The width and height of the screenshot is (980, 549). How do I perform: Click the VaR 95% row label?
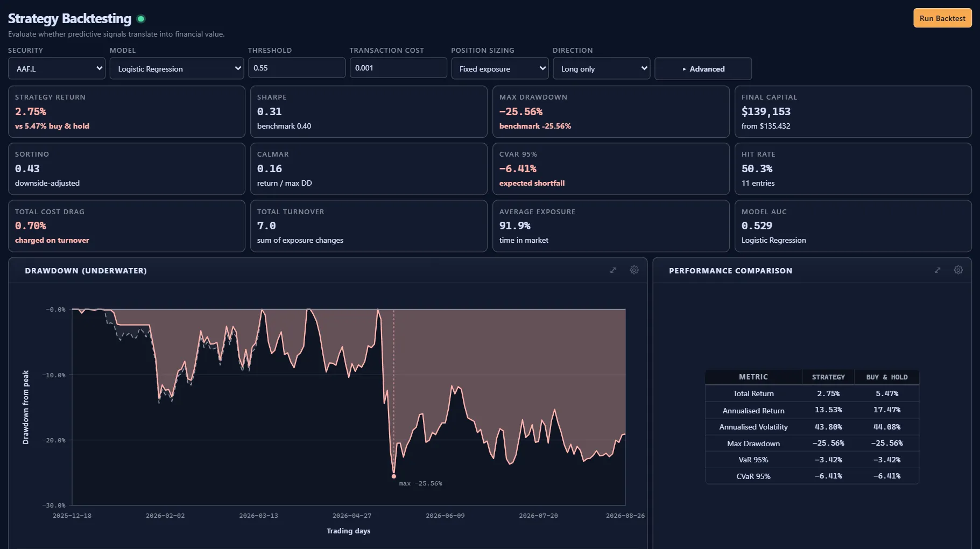click(x=753, y=460)
